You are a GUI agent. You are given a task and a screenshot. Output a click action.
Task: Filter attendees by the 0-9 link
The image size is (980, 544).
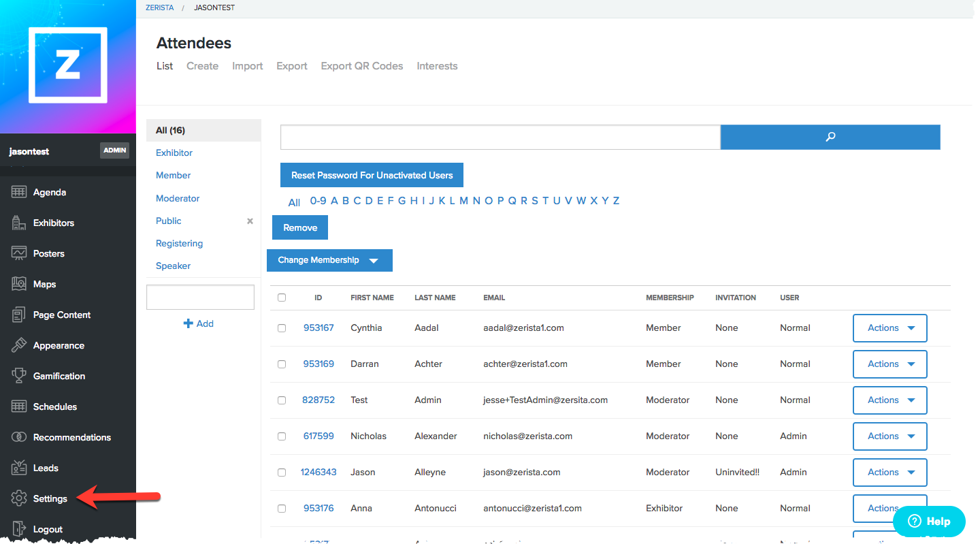coord(318,201)
